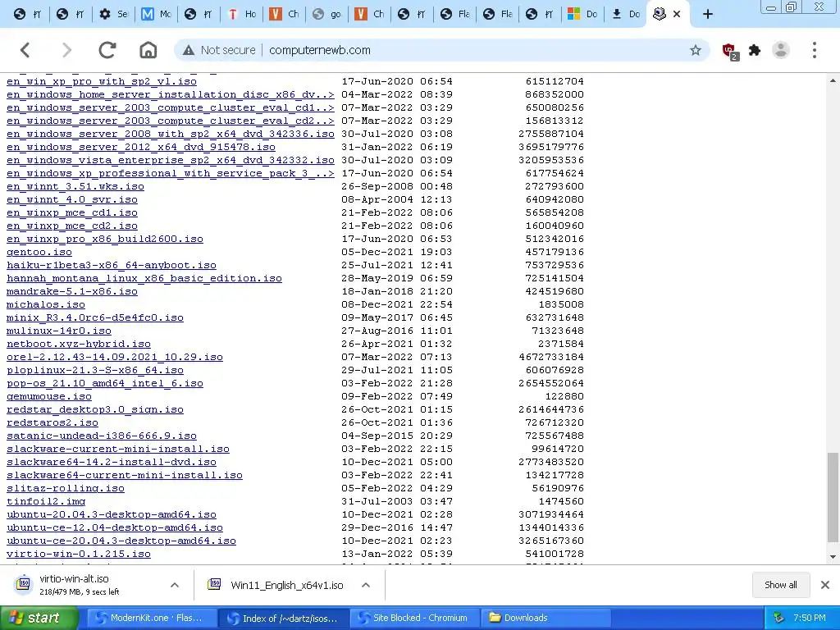The image size is (840, 630).
Task: Click the scrollbar up arrow
Action: point(833,80)
